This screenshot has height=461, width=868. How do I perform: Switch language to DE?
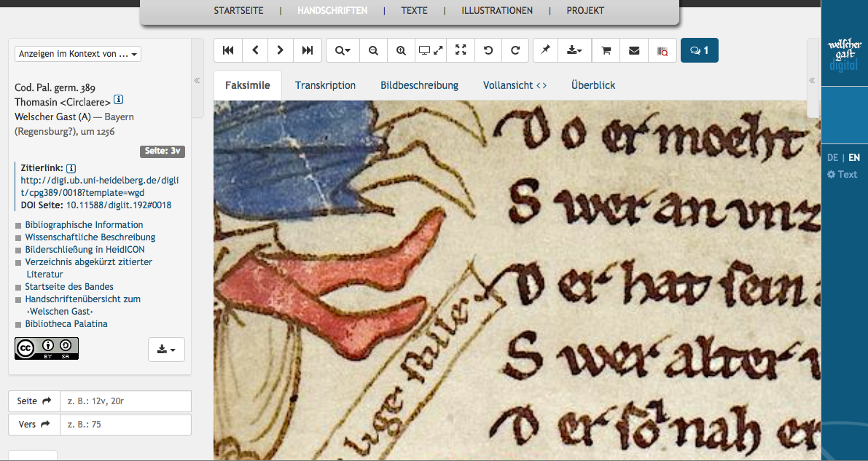point(832,158)
